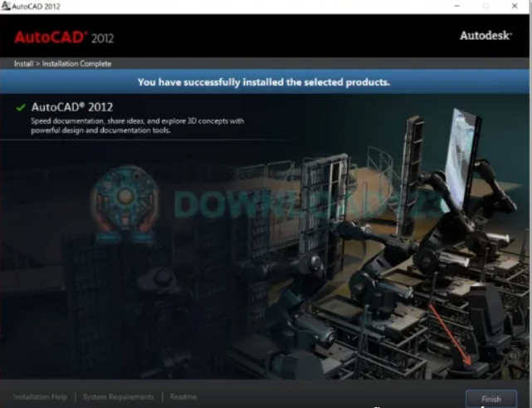Open the Installation Help link

point(40,397)
